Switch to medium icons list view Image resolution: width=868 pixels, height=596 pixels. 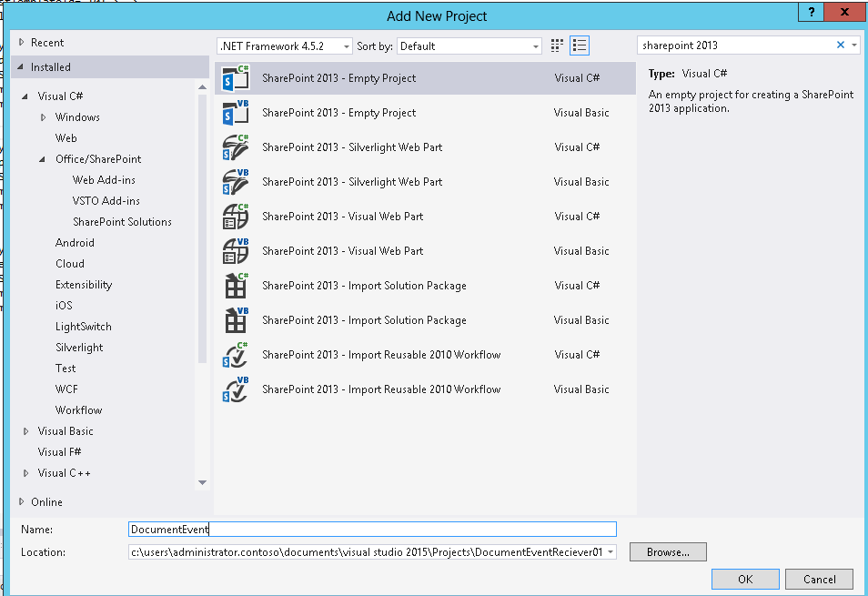[x=580, y=45]
